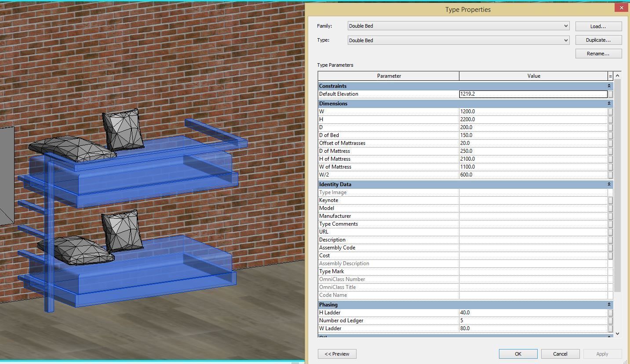
Task: Click the Manufacturer value field
Action: pos(533,216)
